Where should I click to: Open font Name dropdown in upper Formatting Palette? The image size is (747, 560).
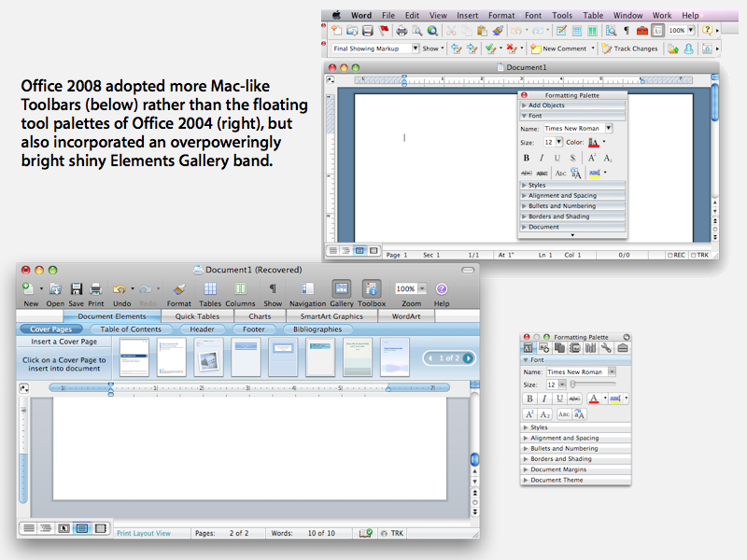(x=609, y=128)
